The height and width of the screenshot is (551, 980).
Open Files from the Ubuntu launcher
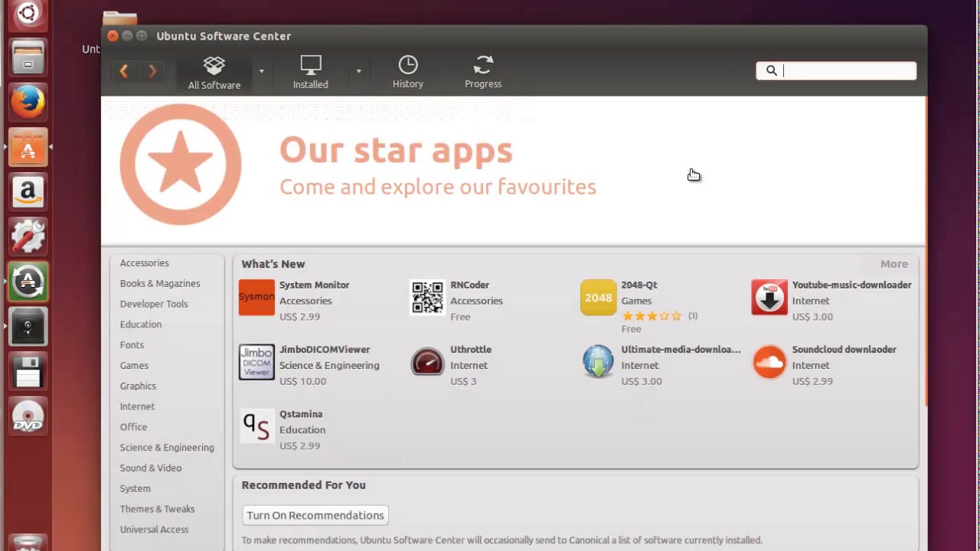point(28,57)
